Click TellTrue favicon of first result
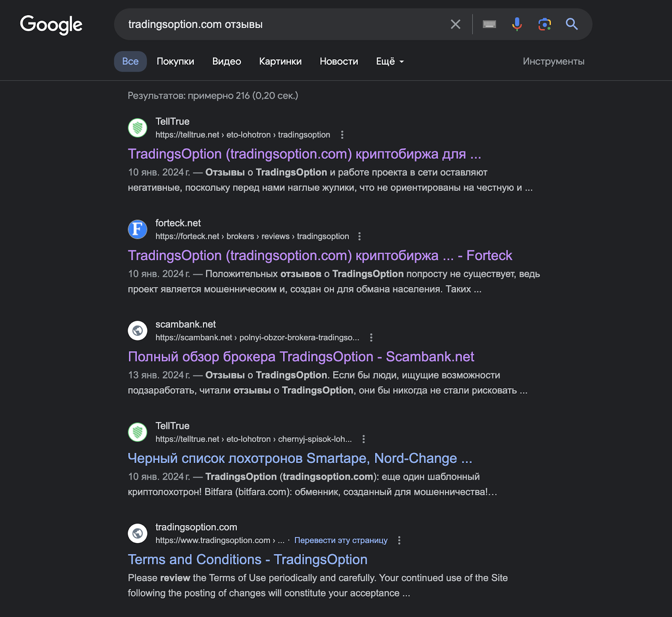 (x=137, y=128)
